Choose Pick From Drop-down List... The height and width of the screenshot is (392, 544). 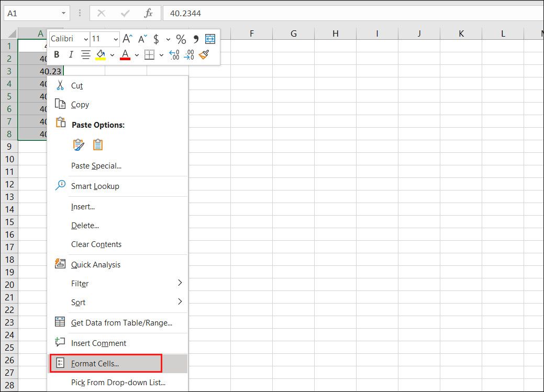118,382
